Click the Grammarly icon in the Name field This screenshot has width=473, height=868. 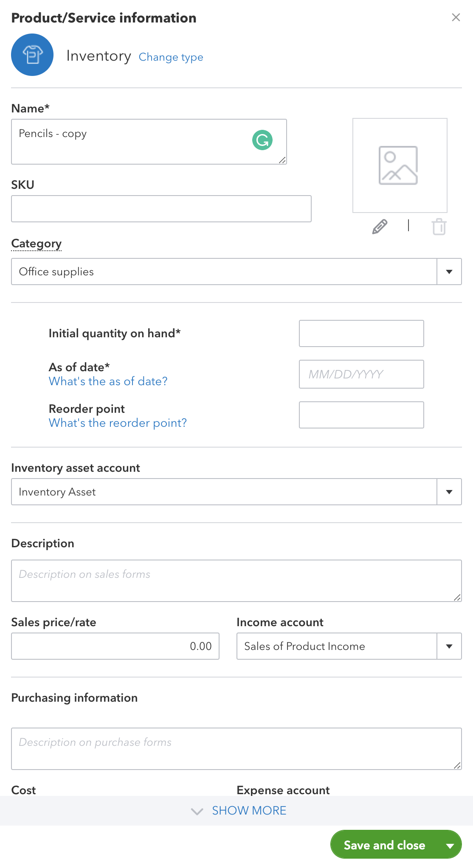tap(262, 139)
